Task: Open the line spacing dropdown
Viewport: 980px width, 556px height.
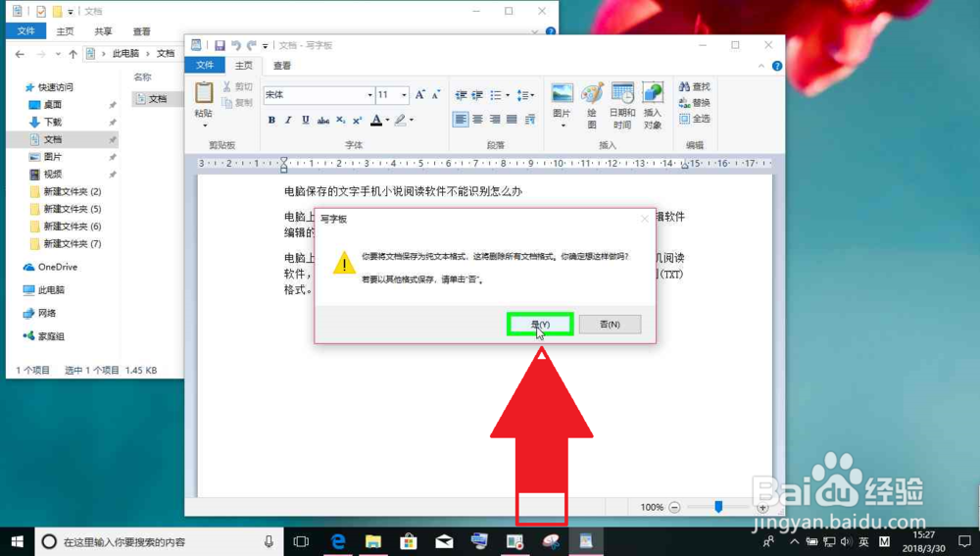Action: (525, 95)
